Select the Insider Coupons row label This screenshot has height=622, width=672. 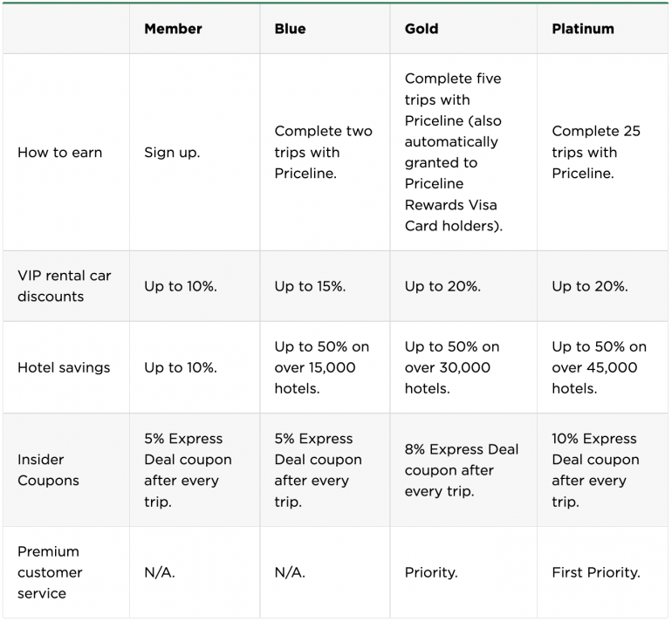(48, 470)
